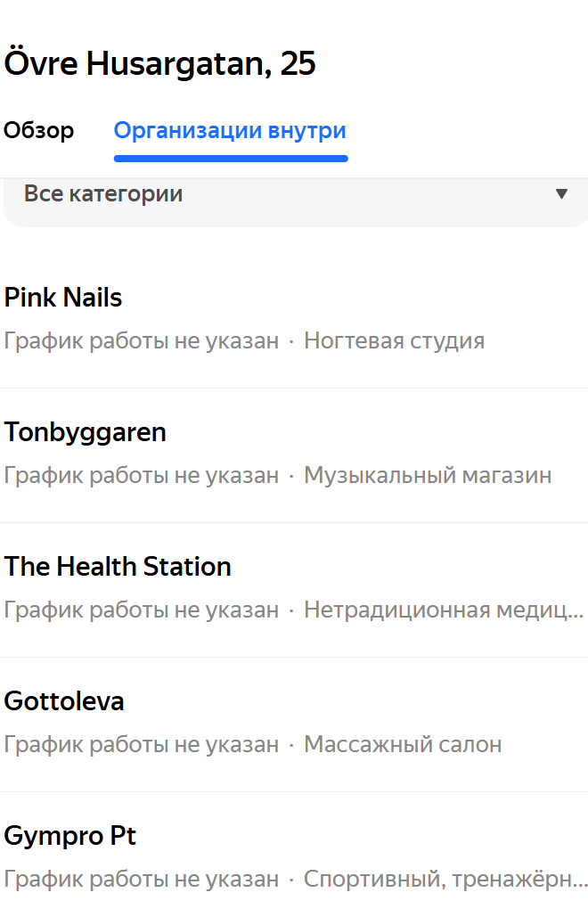Click График работы не указан under Gottoleva
This screenshot has width=588, height=917.
point(142,744)
